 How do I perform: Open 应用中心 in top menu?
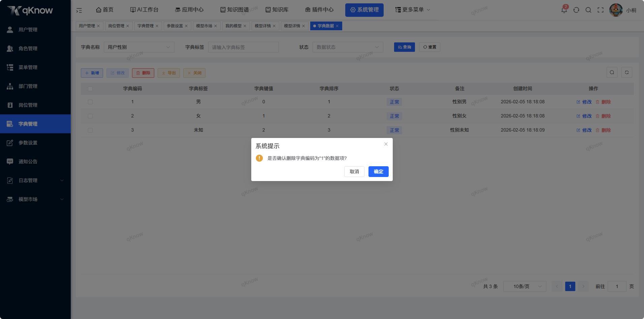[189, 10]
